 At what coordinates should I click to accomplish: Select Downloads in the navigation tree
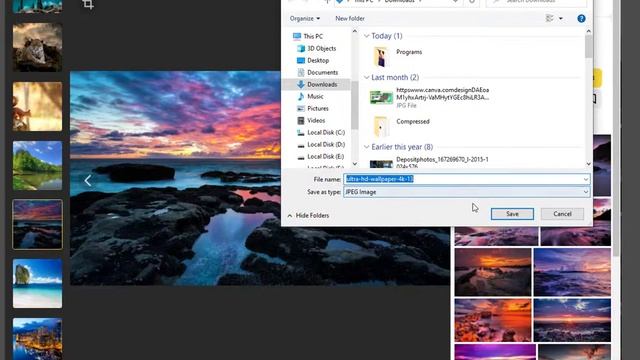click(x=322, y=84)
